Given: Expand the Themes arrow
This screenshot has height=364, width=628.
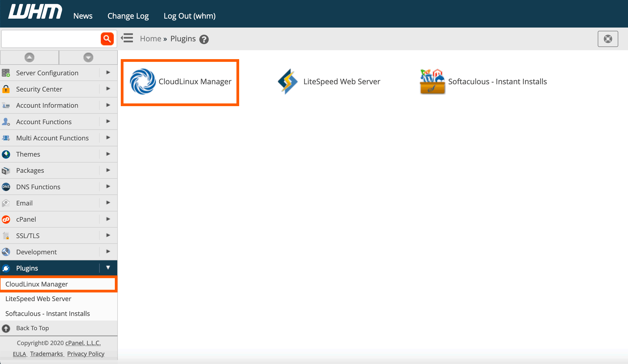Looking at the screenshot, I should click(x=108, y=154).
